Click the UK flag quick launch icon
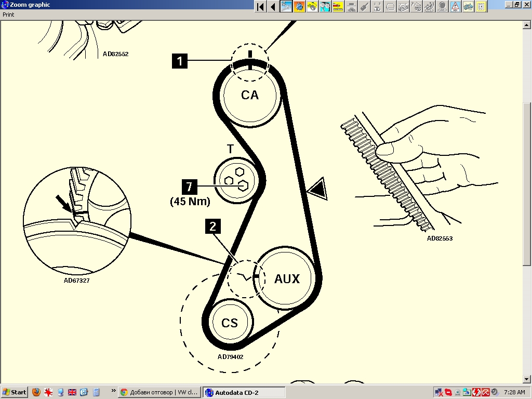The width and height of the screenshot is (532, 399). coord(72,392)
